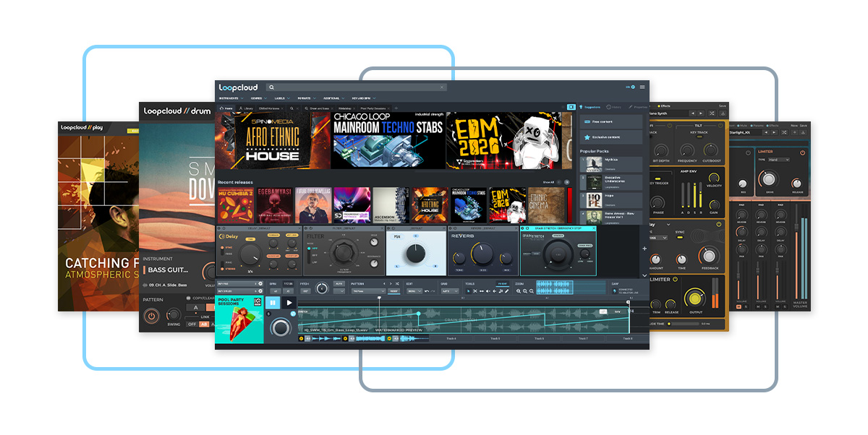Click the Exclusive content button
The height and width of the screenshot is (435, 868).
coord(611,137)
